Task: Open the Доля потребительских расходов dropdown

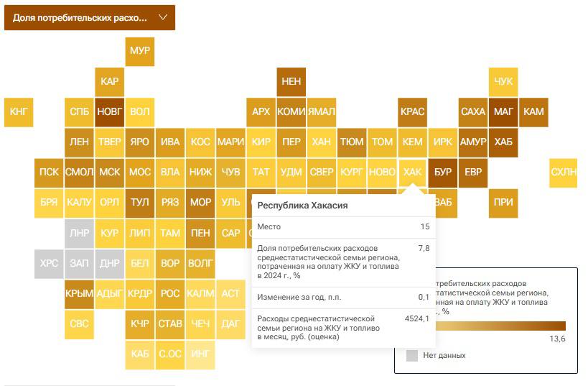Action: click(x=90, y=18)
